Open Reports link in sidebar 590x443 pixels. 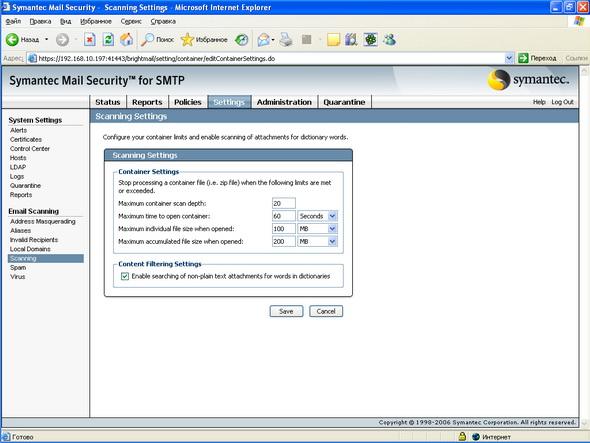tap(21, 195)
